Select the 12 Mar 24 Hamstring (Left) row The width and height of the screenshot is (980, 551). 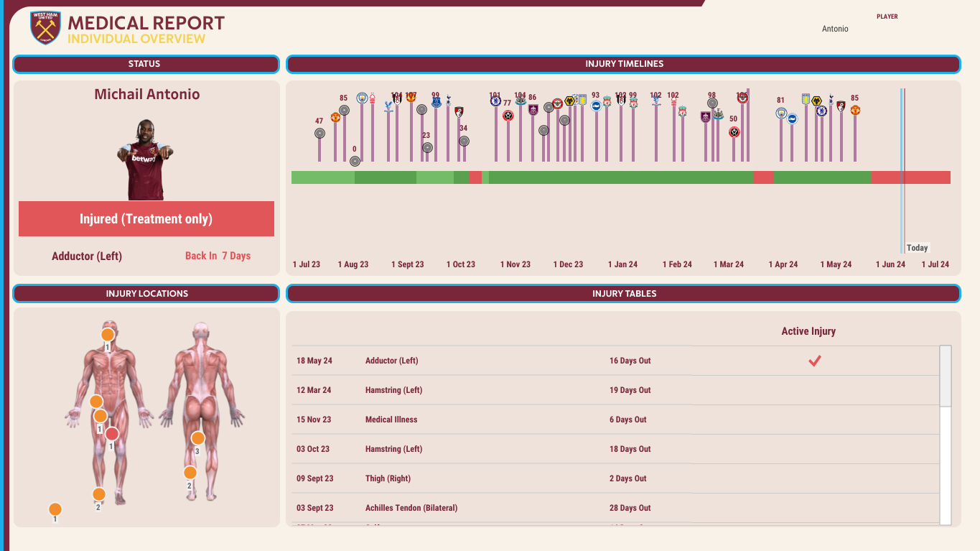coord(615,390)
